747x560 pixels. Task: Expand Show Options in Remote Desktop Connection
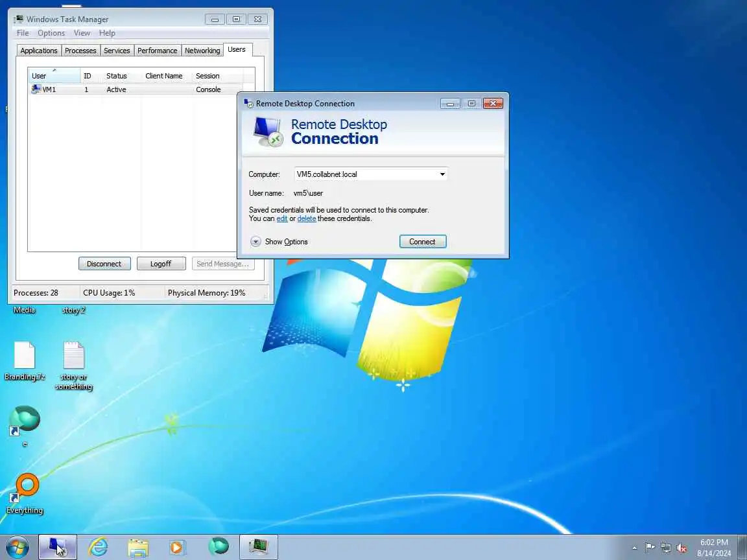click(x=279, y=241)
